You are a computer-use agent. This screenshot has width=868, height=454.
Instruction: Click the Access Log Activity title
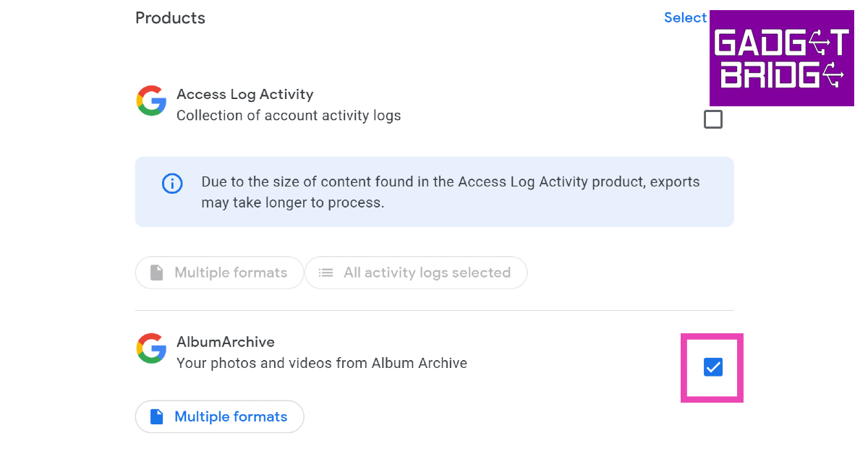(244, 94)
